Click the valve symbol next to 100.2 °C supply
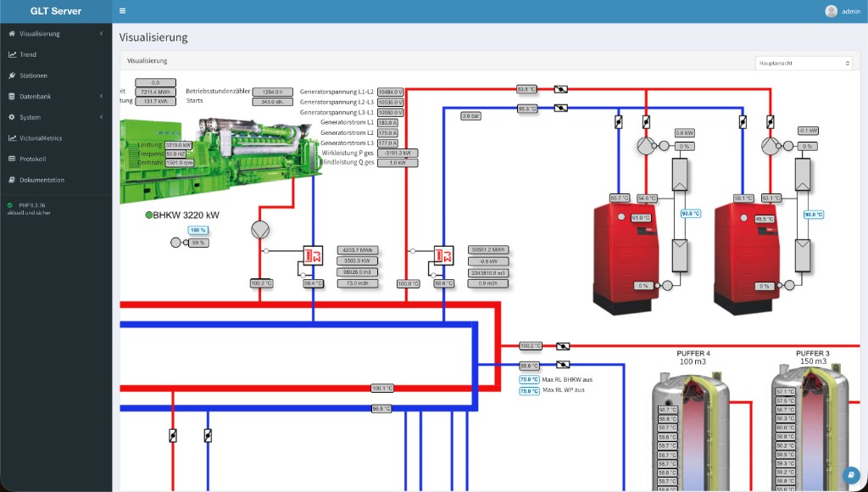868x492 pixels. (x=563, y=346)
